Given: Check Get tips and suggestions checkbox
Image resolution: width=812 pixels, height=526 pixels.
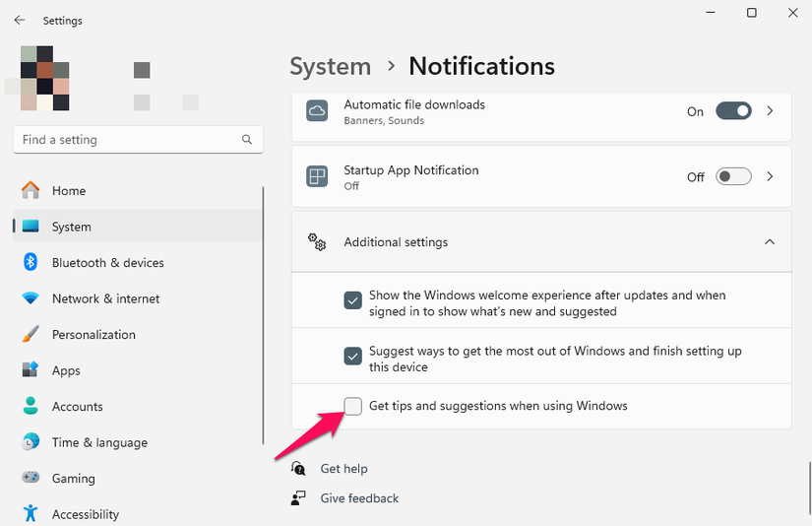Looking at the screenshot, I should tap(353, 406).
